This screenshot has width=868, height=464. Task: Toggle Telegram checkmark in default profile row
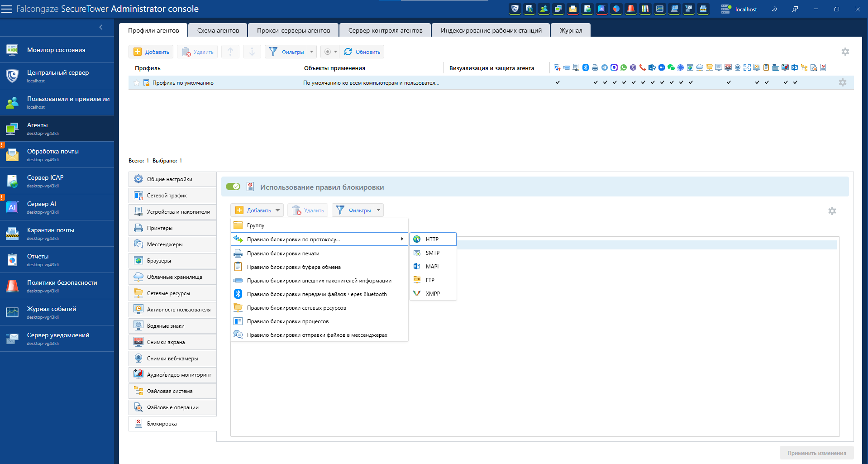(605, 82)
